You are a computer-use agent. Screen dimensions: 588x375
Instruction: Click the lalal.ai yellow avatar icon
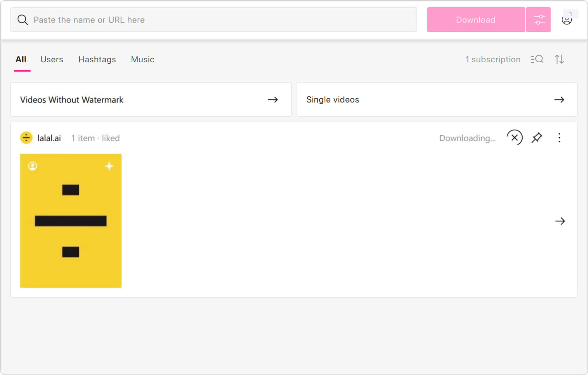point(26,138)
